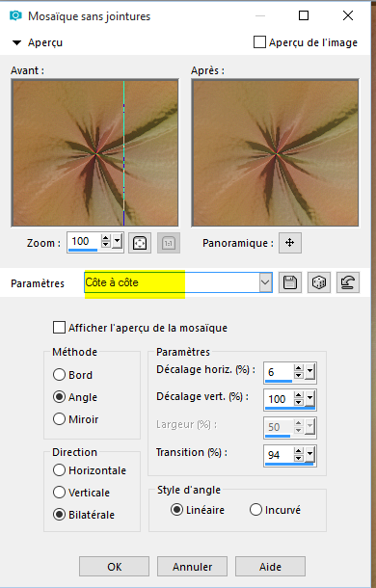The height and width of the screenshot is (588, 376).
Task: Open the Décalage horiz. slider dropdown arrow
Action: [x=309, y=372]
